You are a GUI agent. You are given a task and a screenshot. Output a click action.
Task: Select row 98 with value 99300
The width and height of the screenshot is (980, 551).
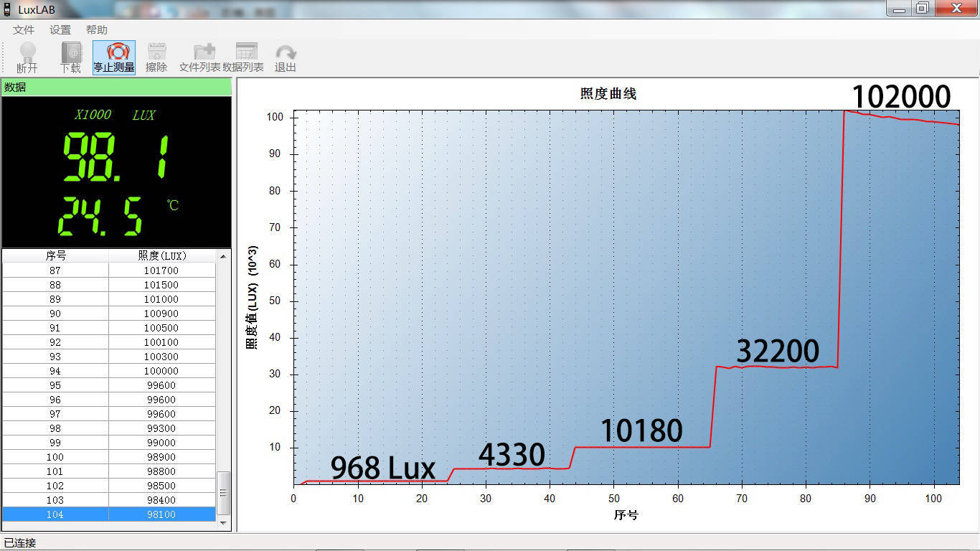click(109, 428)
